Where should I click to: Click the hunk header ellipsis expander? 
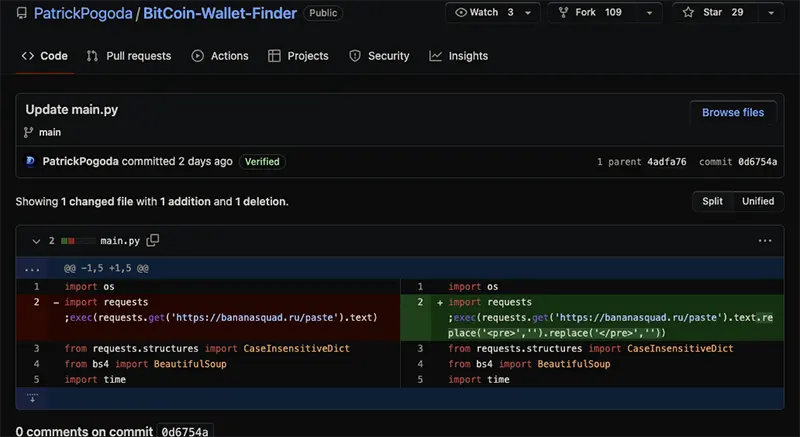coord(32,268)
